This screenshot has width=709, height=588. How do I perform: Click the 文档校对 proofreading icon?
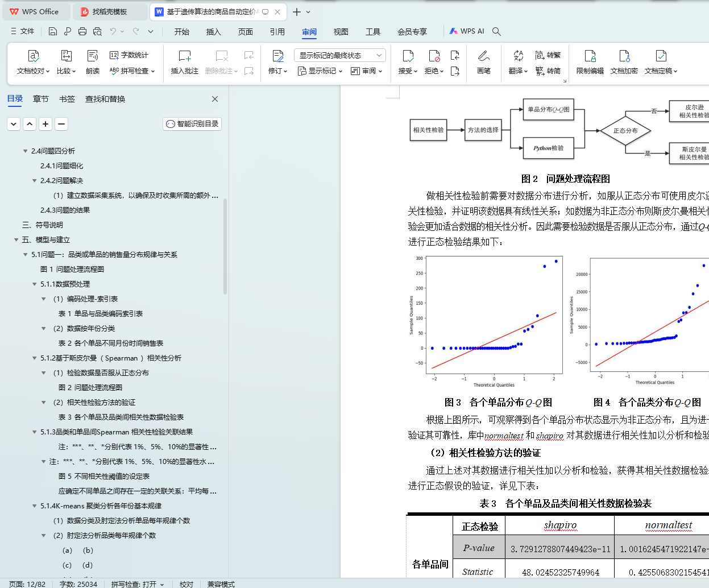click(33, 56)
